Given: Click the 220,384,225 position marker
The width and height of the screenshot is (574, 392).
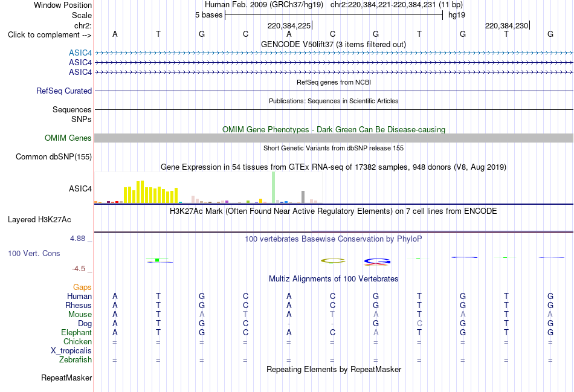Looking at the screenshot, I should (x=289, y=25).
